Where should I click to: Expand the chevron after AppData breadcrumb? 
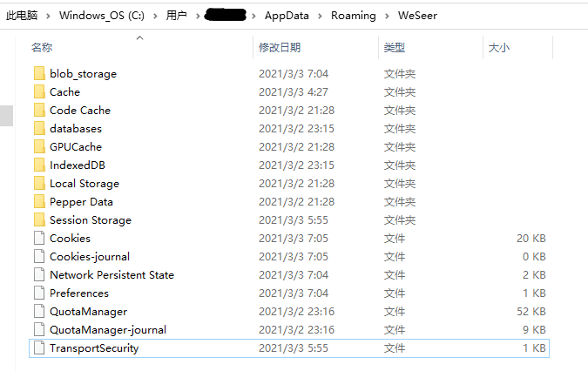pos(320,16)
